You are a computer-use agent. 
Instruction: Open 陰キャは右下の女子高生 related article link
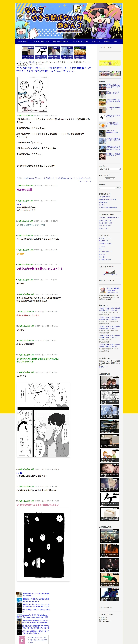[x=36, y=595]
